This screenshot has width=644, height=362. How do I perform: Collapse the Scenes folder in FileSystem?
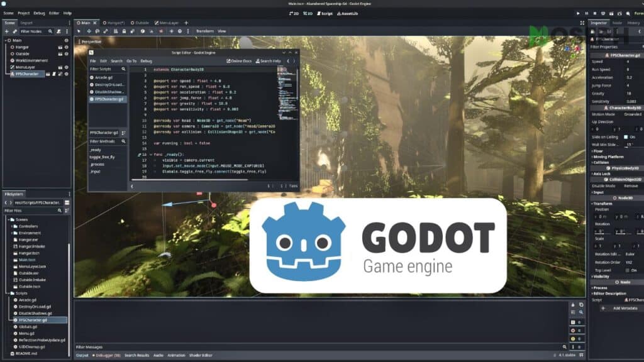pyautogui.click(x=8, y=219)
